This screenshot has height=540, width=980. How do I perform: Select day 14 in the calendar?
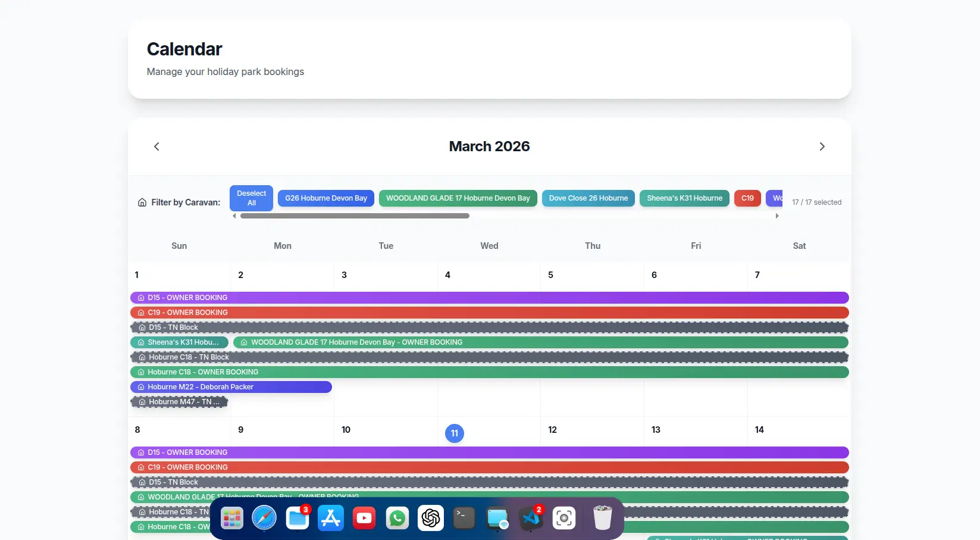pyautogui.click(x=759, y=430)
